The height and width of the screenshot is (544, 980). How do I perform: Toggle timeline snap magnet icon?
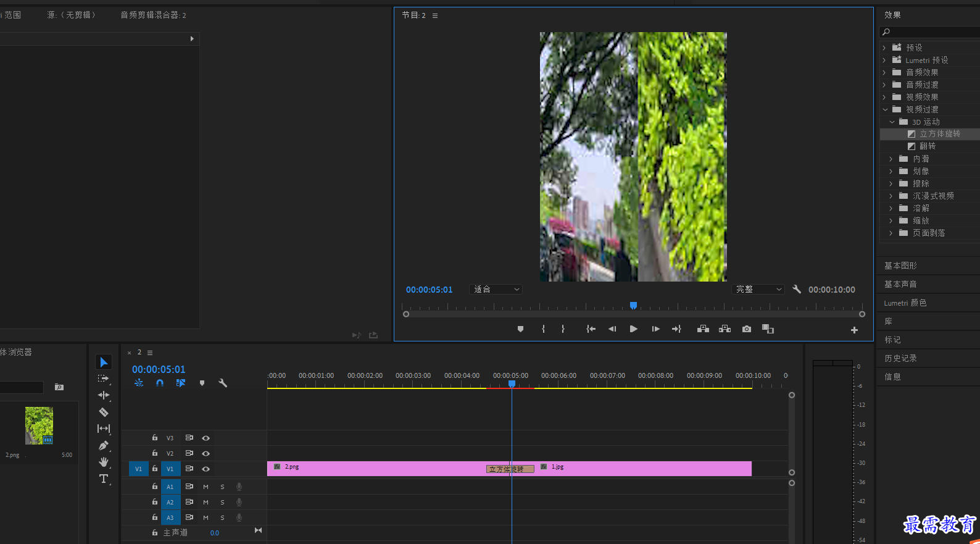[160, 383]
